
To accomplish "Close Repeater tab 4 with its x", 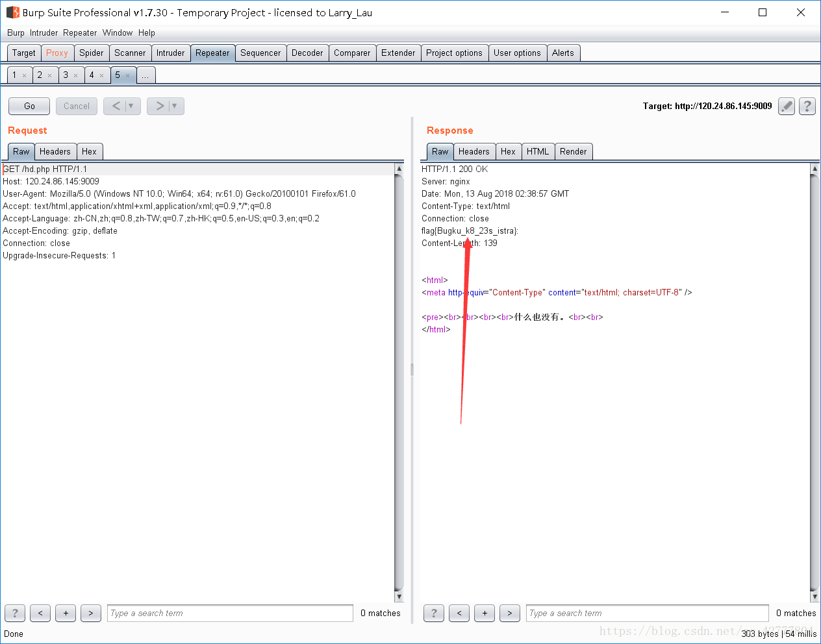I will (101, 76).
